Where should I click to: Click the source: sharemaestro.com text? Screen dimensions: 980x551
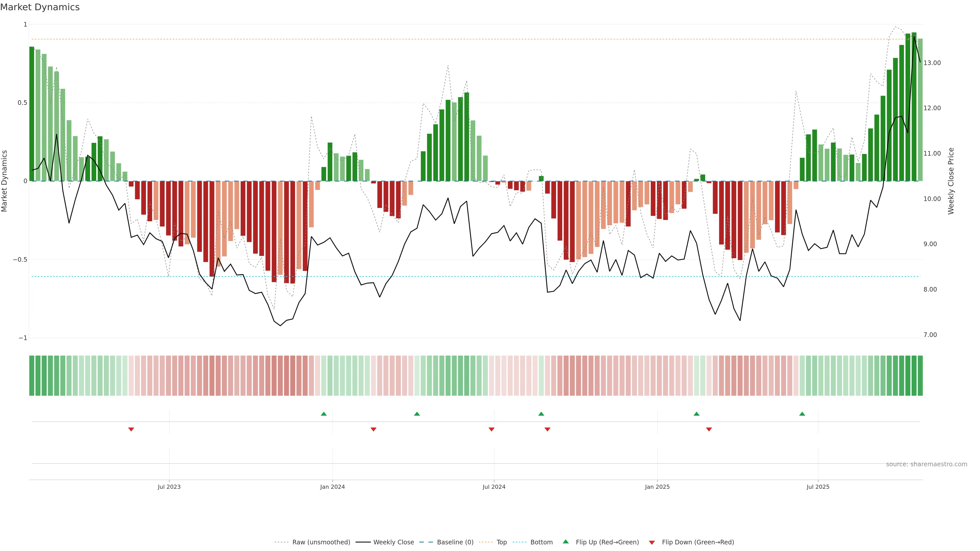click(926, 464)
